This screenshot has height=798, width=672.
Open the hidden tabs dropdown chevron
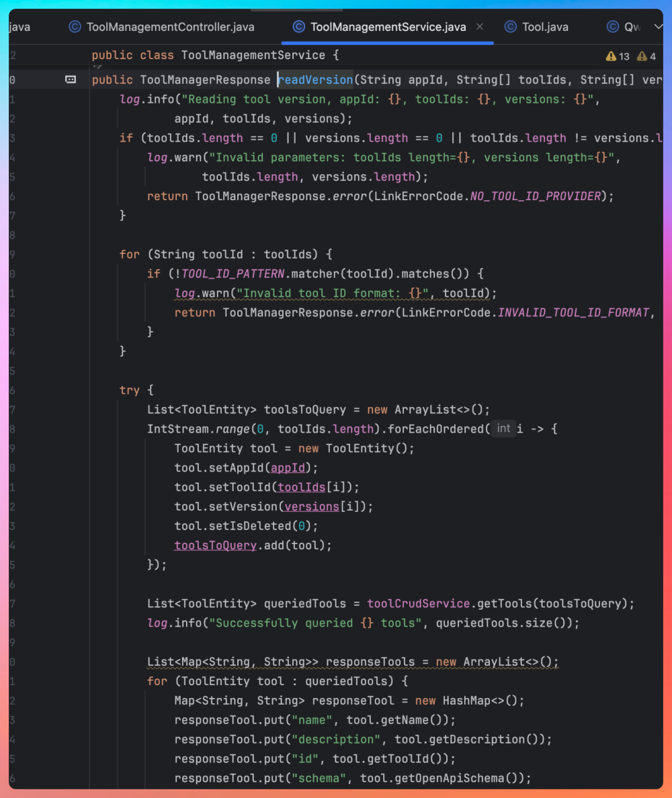(657, 27)
